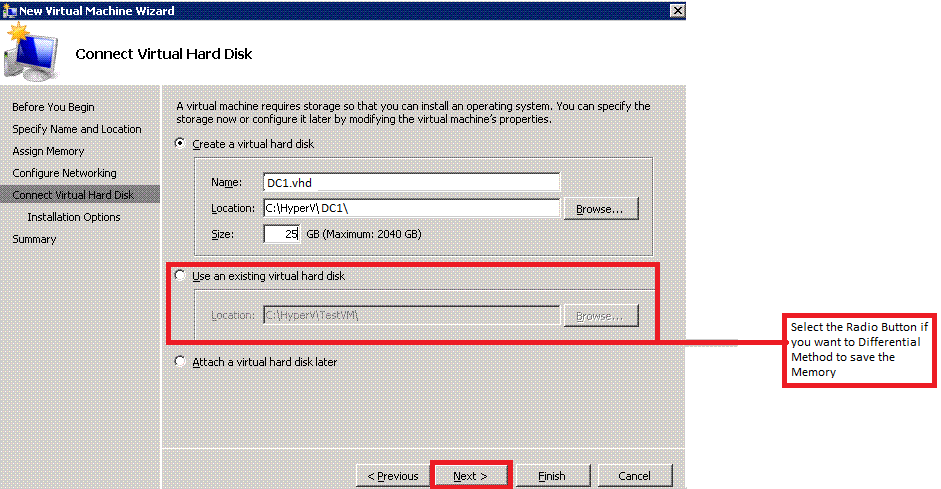Select 'Connect Virtual Hard Disk' step

coord(72,195)
